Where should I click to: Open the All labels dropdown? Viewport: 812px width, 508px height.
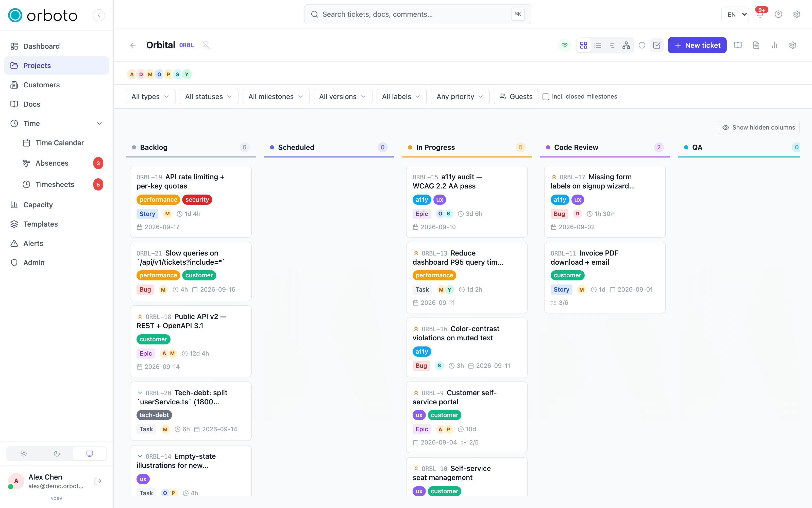click(401, 97)
